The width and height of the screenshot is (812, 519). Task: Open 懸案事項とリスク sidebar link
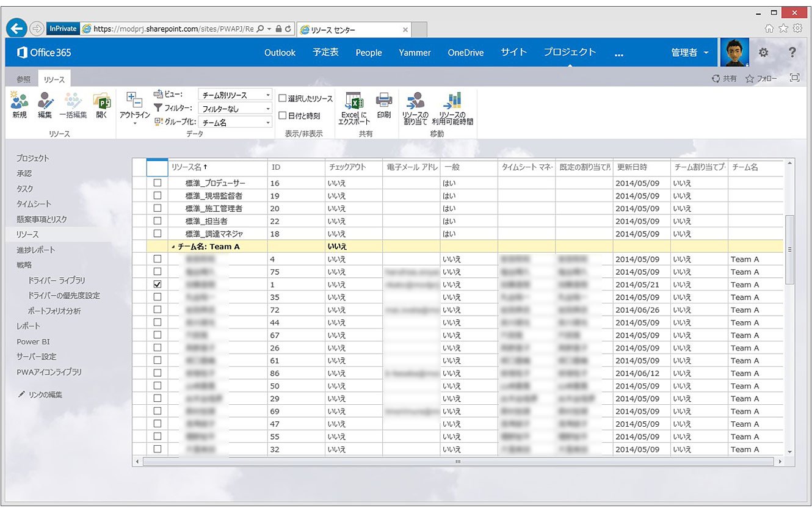click(42, 219)
